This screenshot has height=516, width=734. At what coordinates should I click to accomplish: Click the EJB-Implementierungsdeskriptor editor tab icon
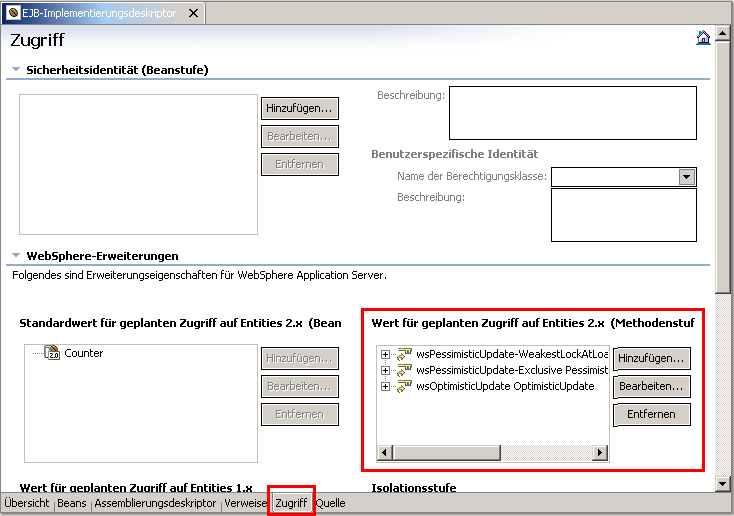[14, 13]
